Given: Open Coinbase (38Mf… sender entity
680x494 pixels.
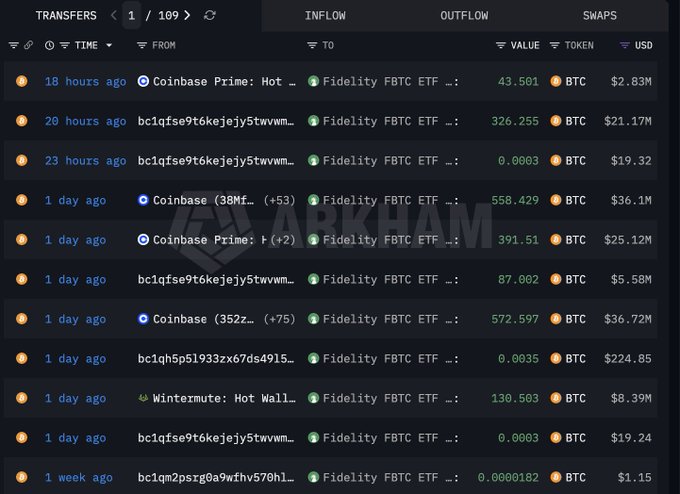Looking at the screenshot, I should point(203,200).
